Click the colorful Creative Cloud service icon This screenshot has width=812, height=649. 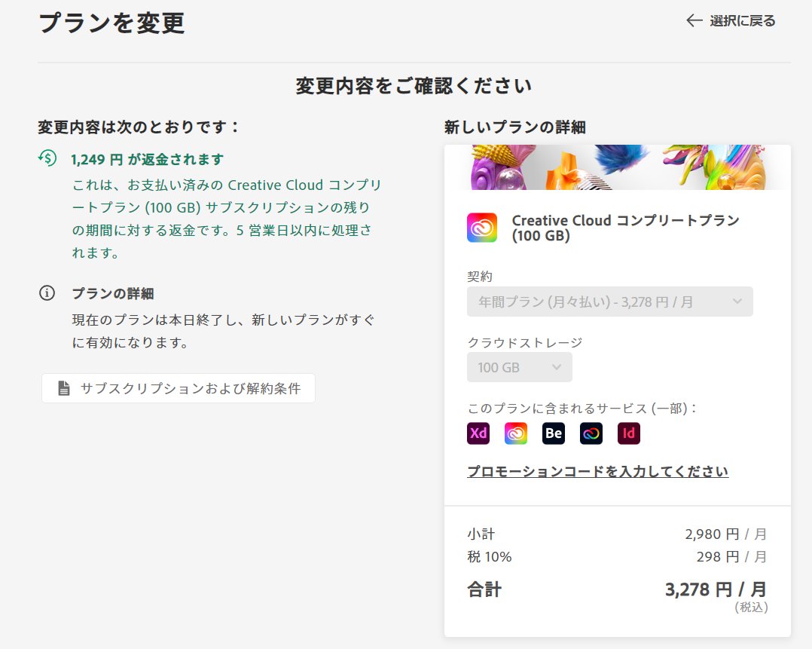pos(516,433)
